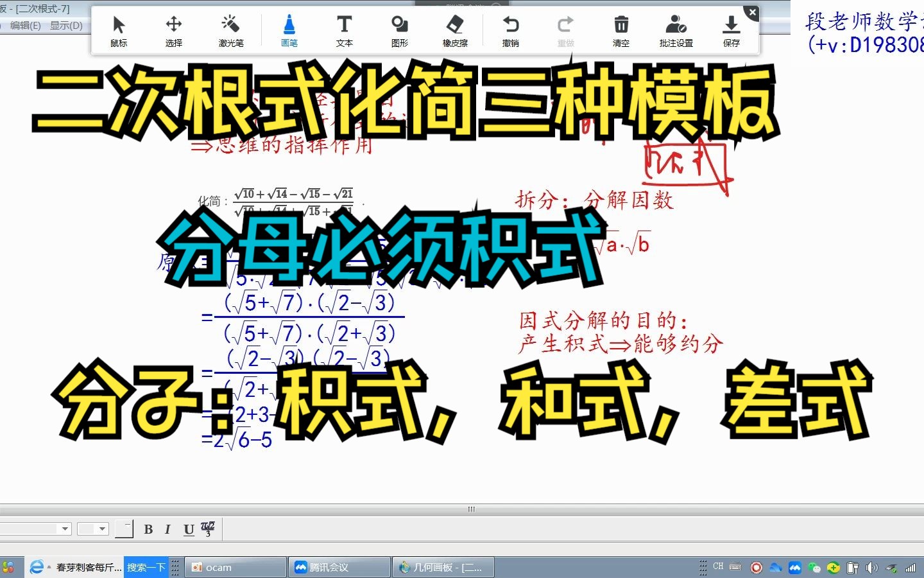Toggle italic text formatting
Screen dimensions: 924x578
(167, 529)
